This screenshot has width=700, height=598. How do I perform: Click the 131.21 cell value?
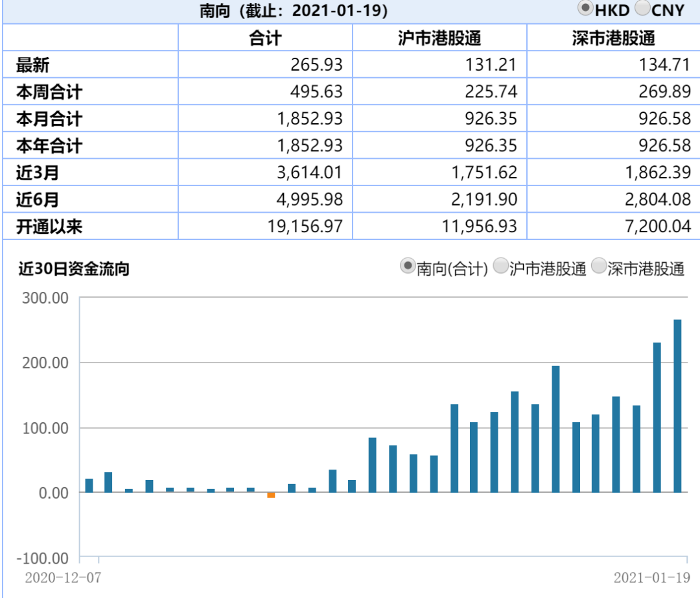[x=491, y=65]
